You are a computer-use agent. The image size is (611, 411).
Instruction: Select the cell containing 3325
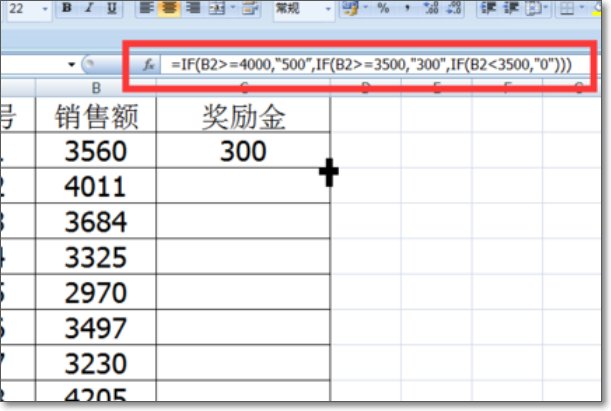point(96,257)
